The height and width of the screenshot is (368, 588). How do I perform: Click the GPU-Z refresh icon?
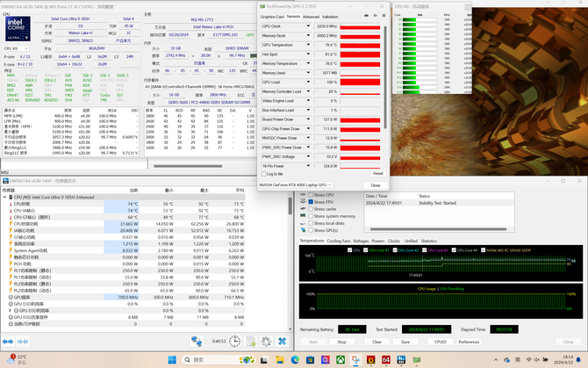(375, 16)
